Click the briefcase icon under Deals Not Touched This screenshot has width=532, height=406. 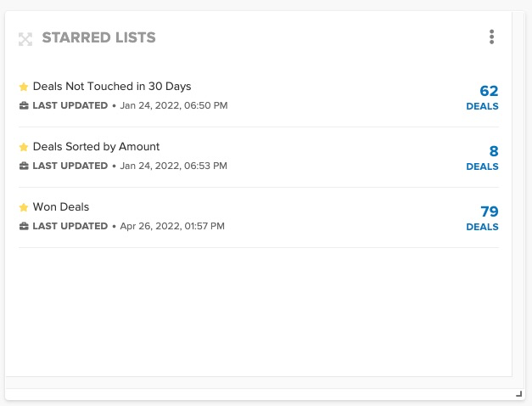[24, 106]
